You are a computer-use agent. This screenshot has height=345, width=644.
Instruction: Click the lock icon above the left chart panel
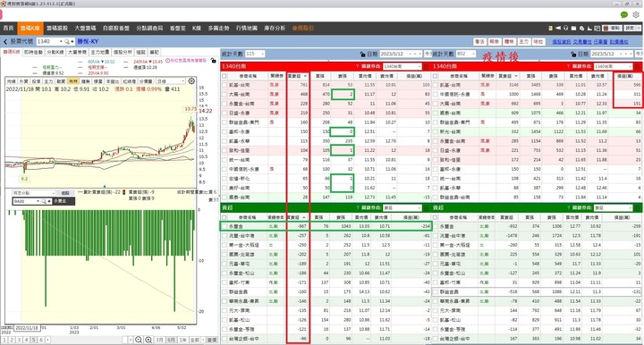pos(213,61)
